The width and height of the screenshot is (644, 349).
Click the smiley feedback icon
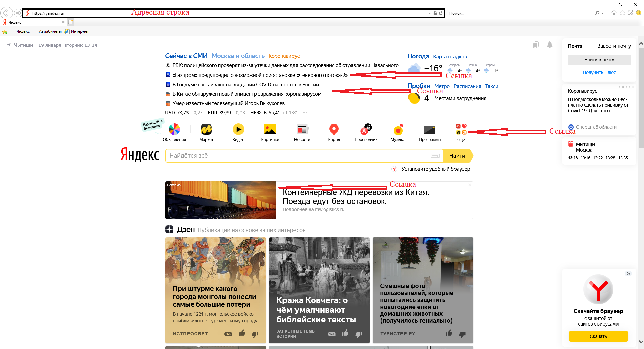click(639, 13)
